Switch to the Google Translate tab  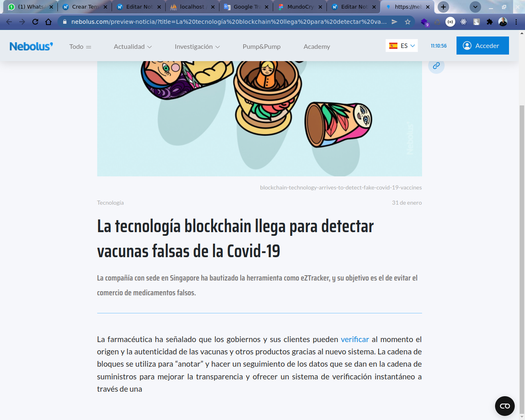coord(246,7)
